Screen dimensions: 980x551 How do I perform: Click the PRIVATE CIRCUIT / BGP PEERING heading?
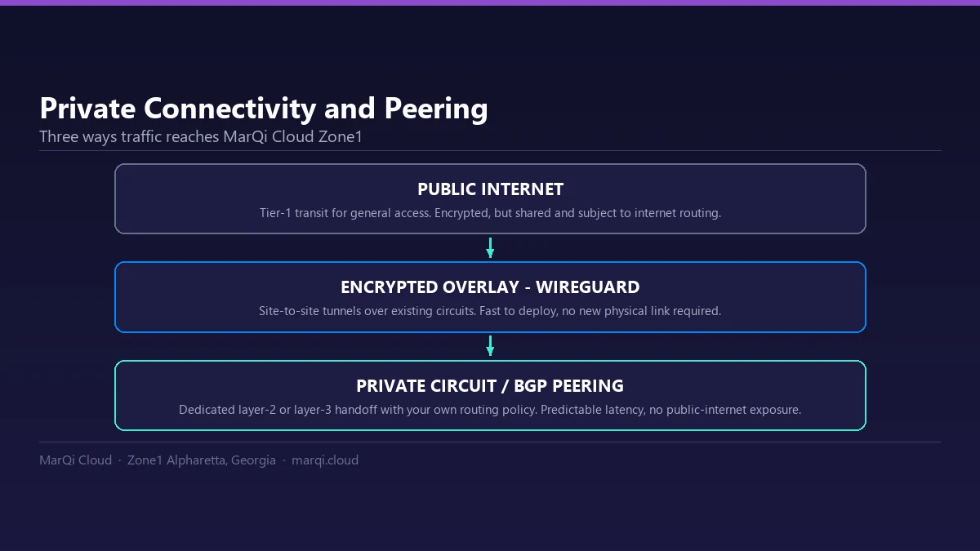tap(490, 385)
